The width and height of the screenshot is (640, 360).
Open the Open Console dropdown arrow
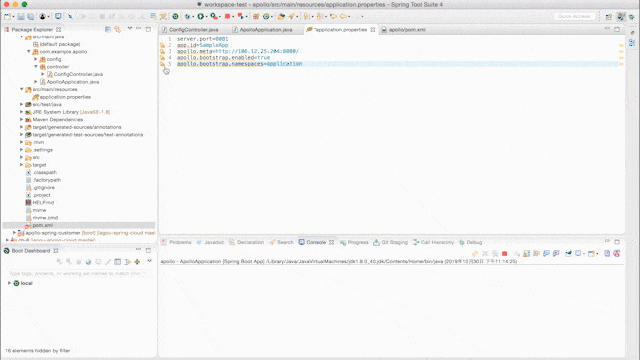pos(597,253)
